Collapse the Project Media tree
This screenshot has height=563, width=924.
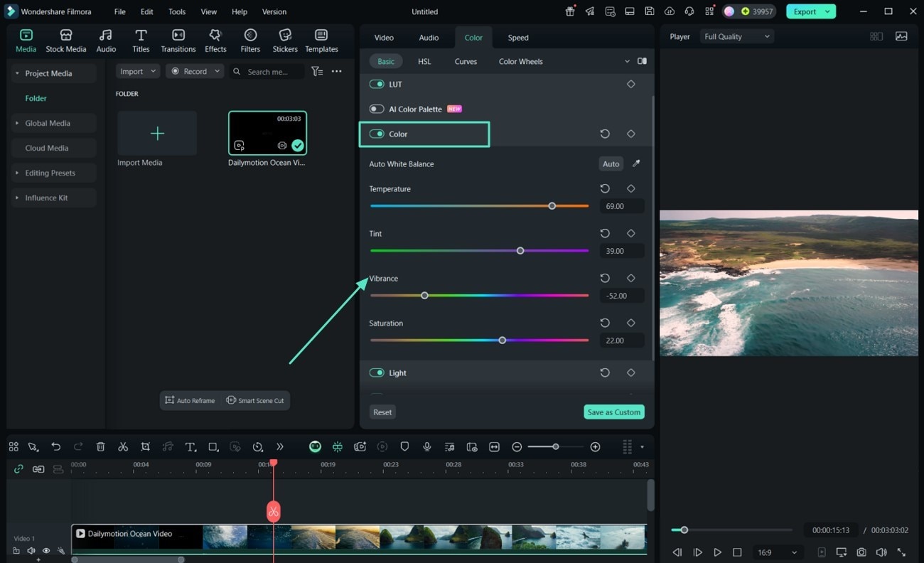tap(17, 73)
